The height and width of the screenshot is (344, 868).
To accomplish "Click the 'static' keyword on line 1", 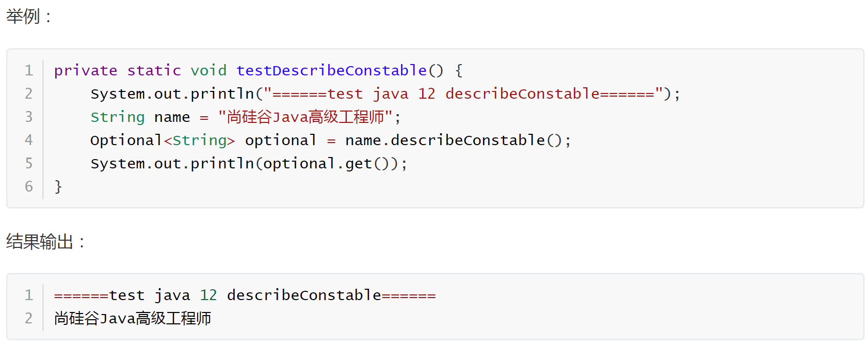I will (154, 70).
